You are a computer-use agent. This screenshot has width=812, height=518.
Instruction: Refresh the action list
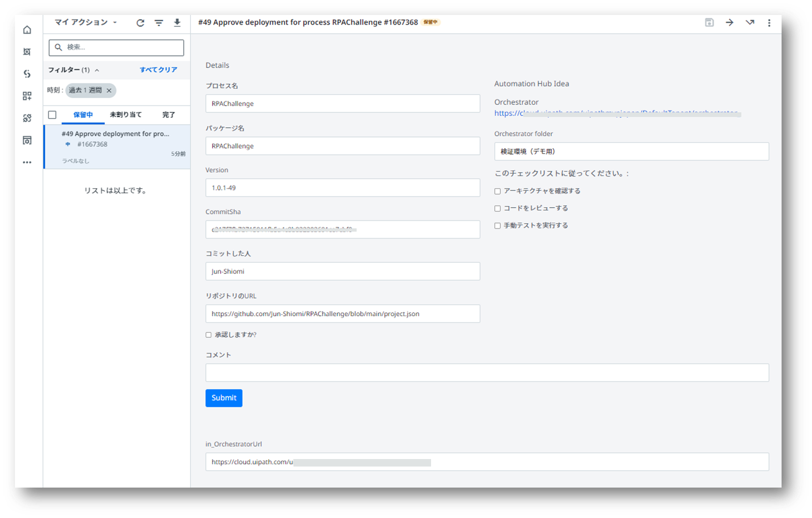point(140,22)
